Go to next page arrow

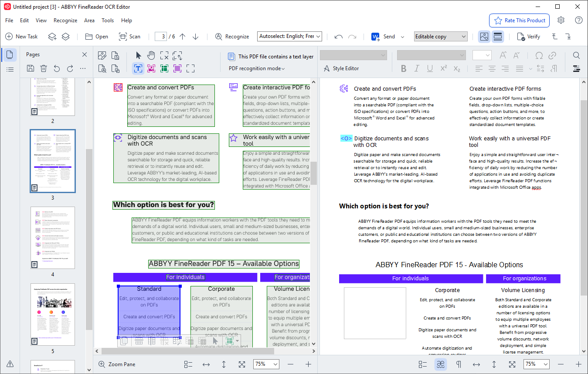point(196,37)
